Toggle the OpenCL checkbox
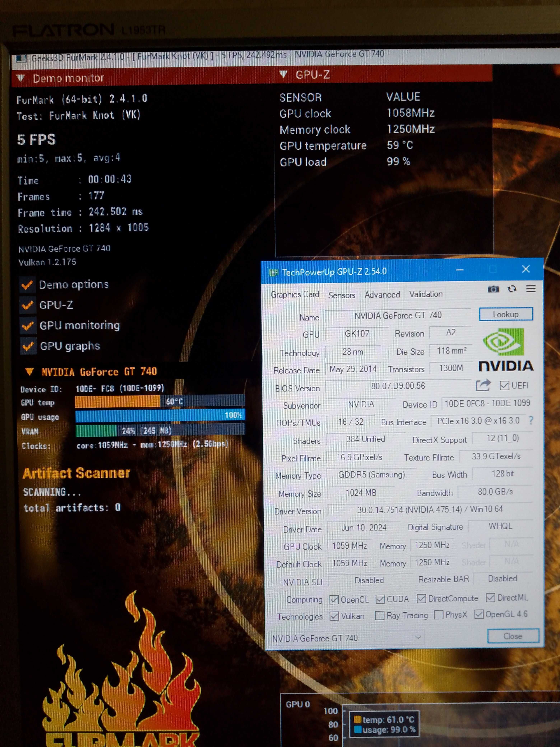 click(x=334, y=600)
